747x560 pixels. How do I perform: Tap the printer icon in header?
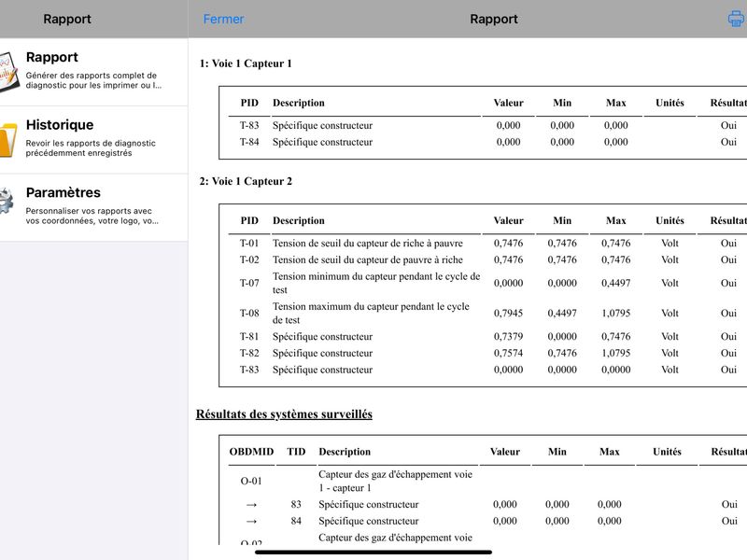[737, 19]
